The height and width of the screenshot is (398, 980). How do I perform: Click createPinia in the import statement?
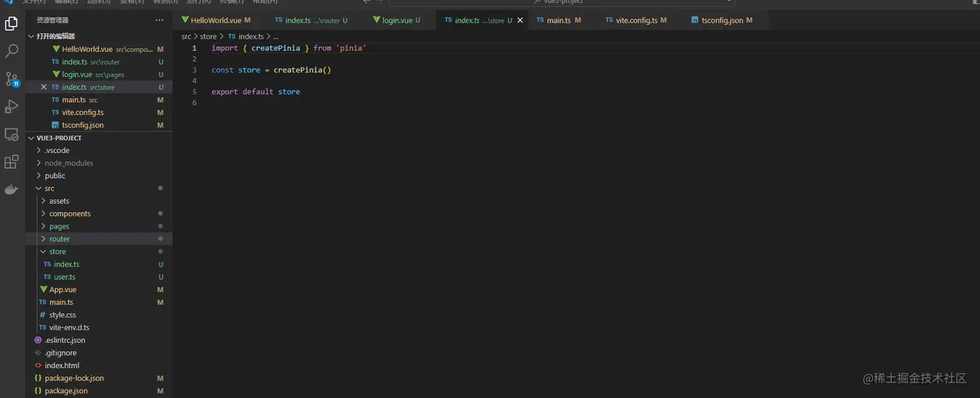276,48
